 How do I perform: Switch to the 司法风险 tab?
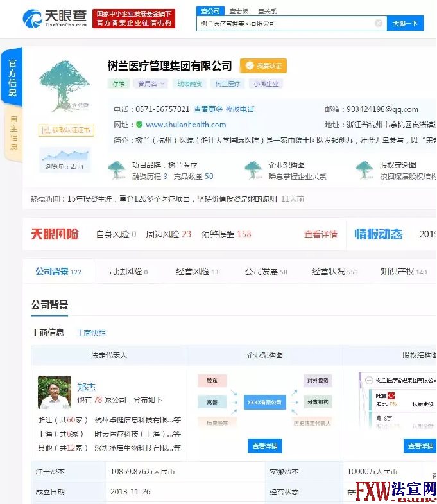tap(128, 272)
